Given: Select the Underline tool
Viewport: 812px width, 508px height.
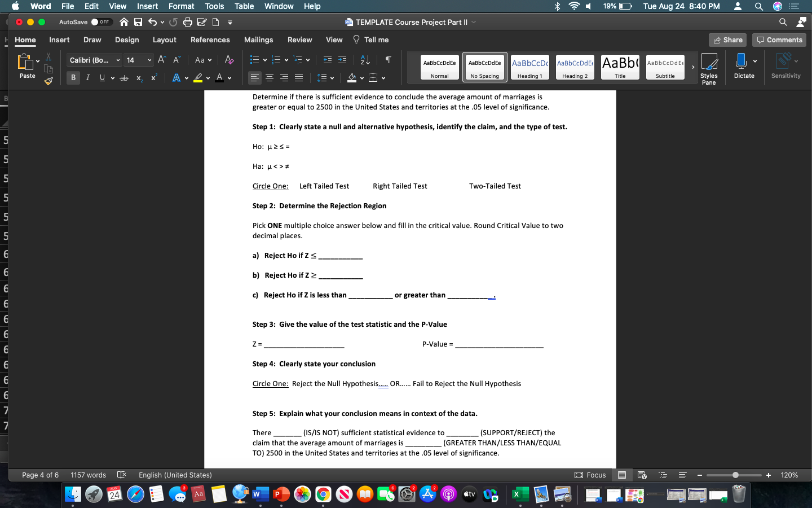Looking at the screenshot, I should click(101, 78).
